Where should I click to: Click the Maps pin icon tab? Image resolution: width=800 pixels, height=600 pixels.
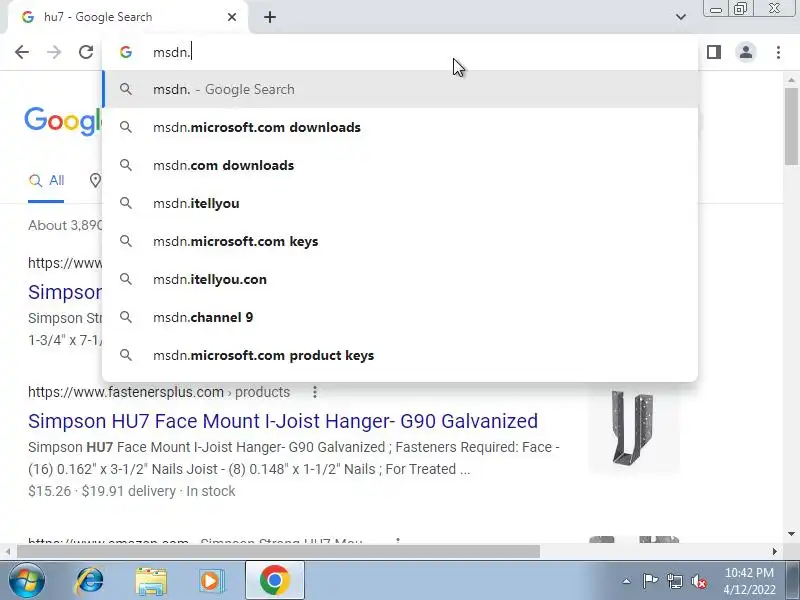[95, 181]
